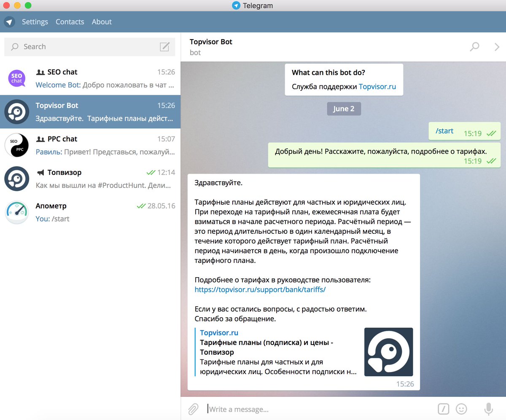Screen dimensions: 506x420
Task: Click the /start command in sent message
Action: 444,131
